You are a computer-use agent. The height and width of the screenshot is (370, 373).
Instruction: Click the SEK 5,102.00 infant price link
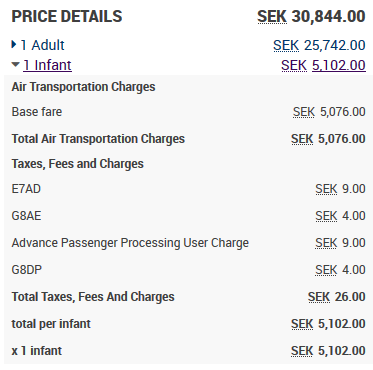click(x=323, y=65)
